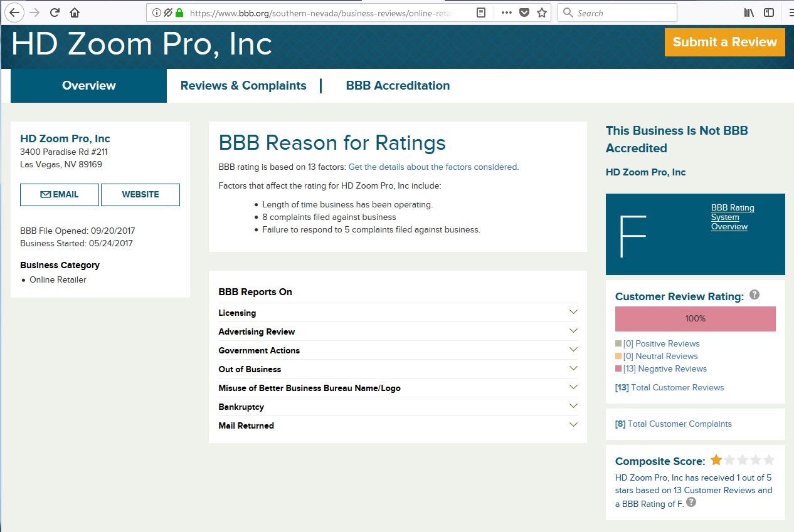Screen dimensions: 794x532
Task: Click the 'Online Retailer' business category
Action: 58,279
